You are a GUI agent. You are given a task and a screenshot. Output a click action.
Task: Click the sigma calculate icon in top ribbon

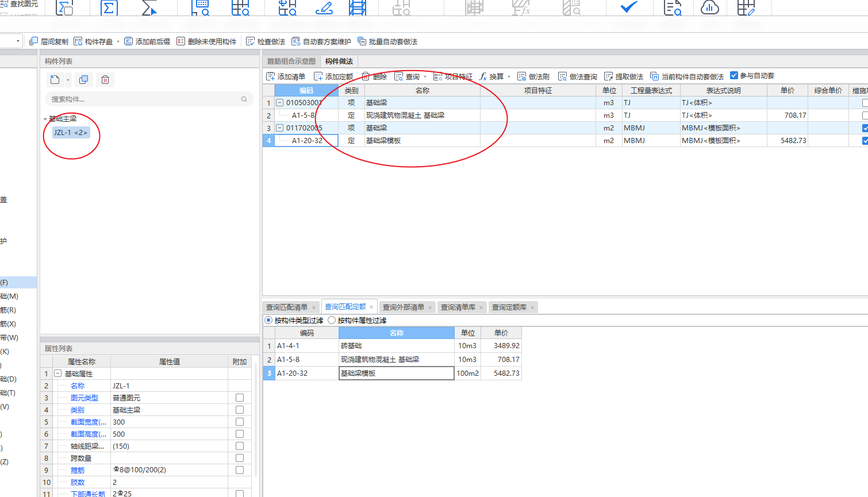tap(109, 7)
